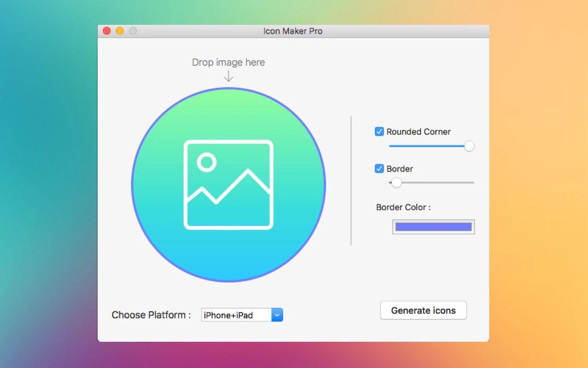Click the Border slider handle
The image size is (588, 368).
tap(396, 183)
